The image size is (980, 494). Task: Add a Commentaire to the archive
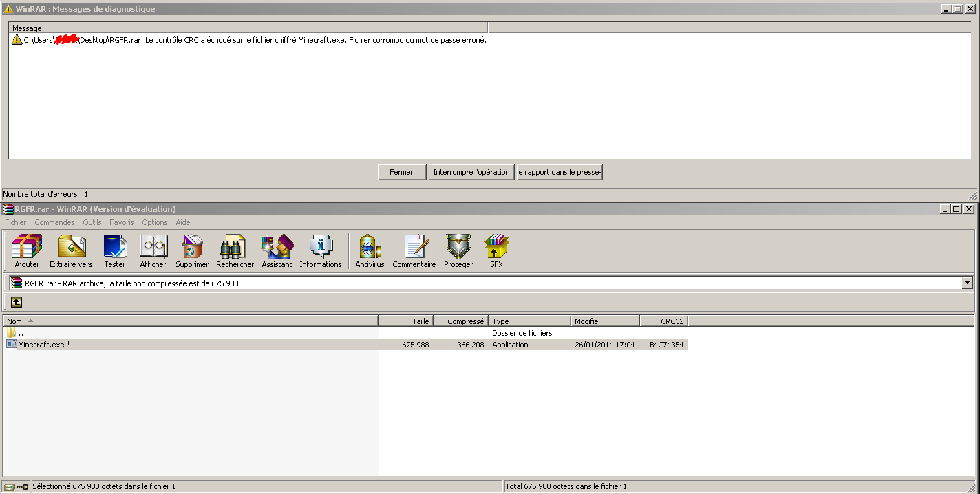414,250
